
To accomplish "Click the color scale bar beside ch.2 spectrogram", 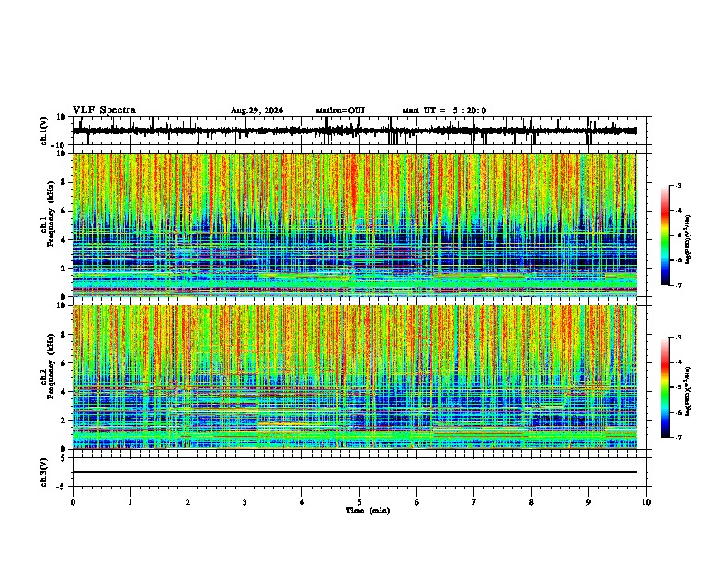I will (665, 387).
